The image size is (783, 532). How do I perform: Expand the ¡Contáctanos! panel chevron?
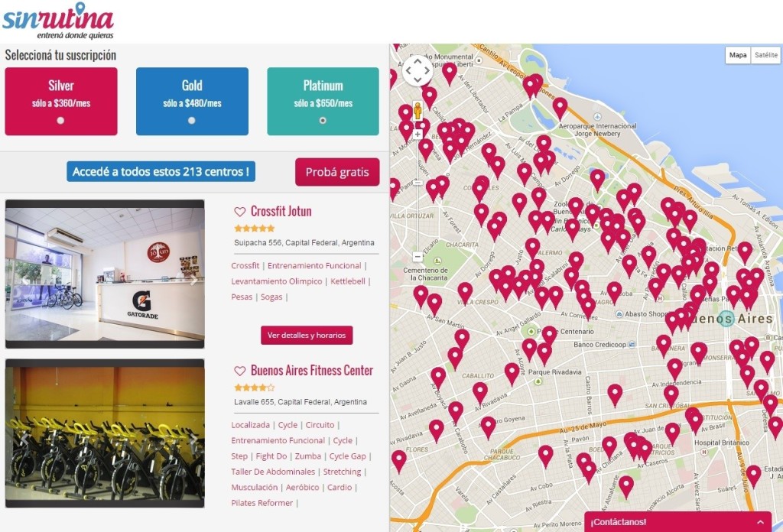coord(761,523)
